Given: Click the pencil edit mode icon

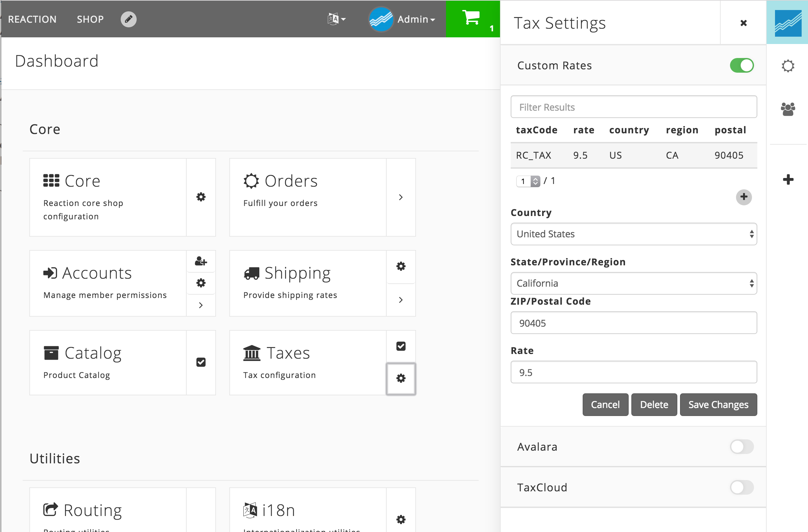Looking at the screenshot, I should tap(128, 19).
